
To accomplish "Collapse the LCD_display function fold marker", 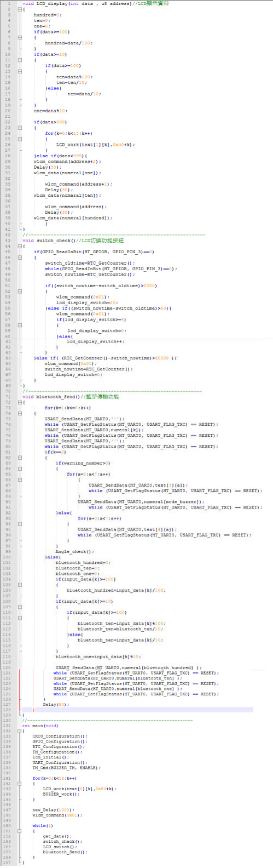I will [20, 9].
